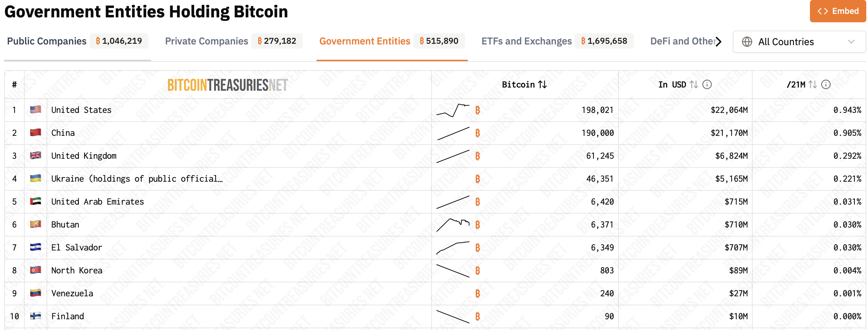Screen dimensions: 868x330
Task: Click the Bhutan flag icon
Action: click(35, 224)
